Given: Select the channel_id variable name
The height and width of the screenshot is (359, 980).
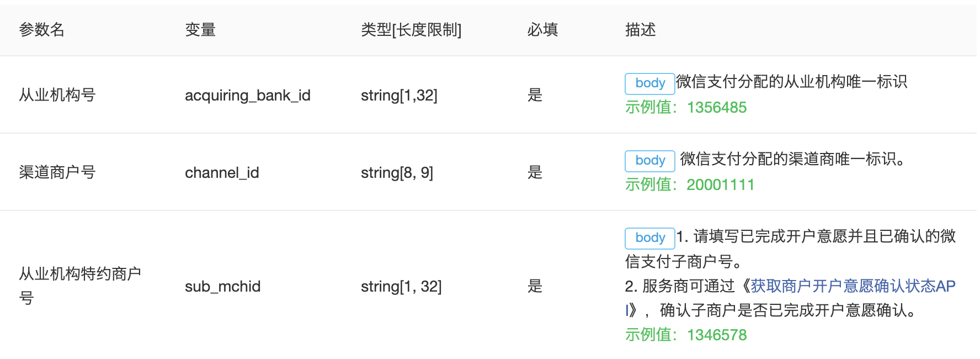Looking at the screenshot, I should 222,173.
